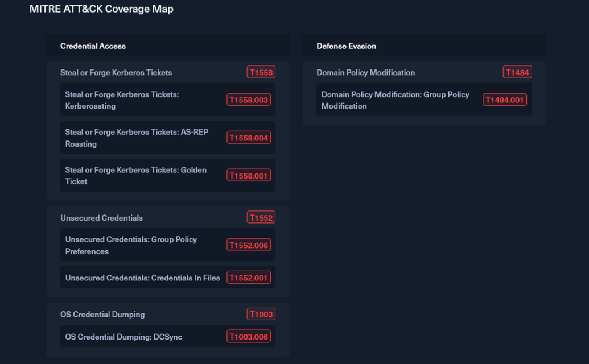Image resolution: width=589 pixels, height=364 pixels.
Task: Select the T1558.001 Golden Ticket badge
Action: point(248,176)
